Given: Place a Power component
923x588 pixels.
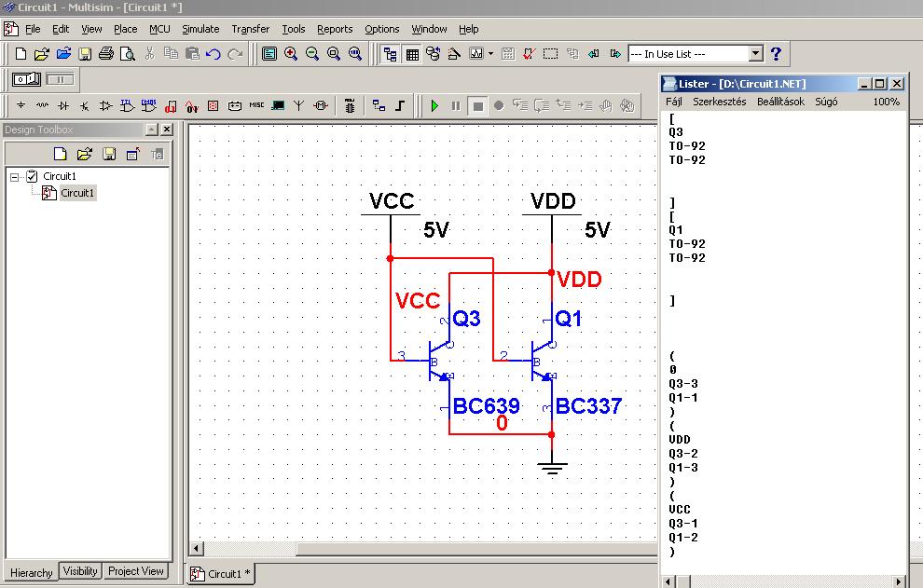Looking at the screenshot, I should pyautogui.click(x=234, y=106).
